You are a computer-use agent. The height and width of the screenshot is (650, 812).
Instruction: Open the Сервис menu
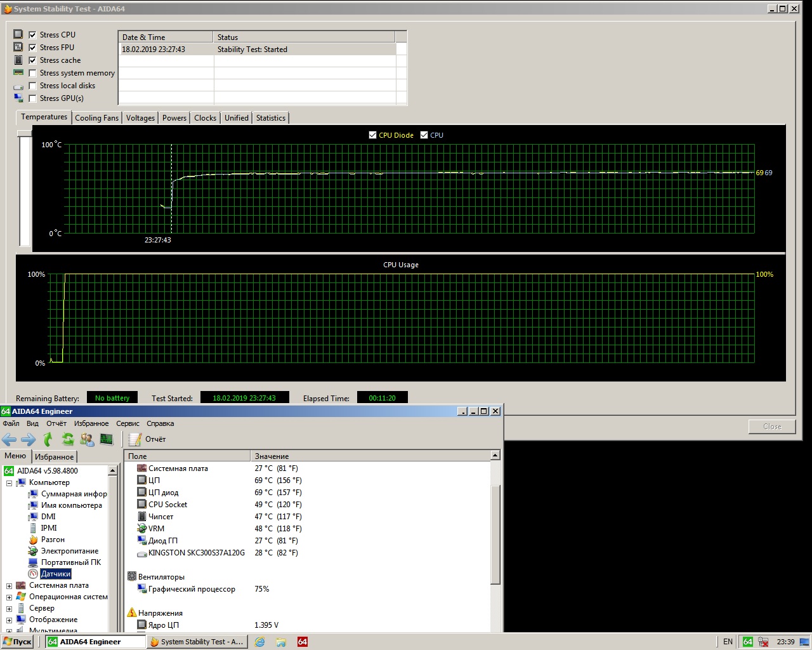tap(128, 423)
